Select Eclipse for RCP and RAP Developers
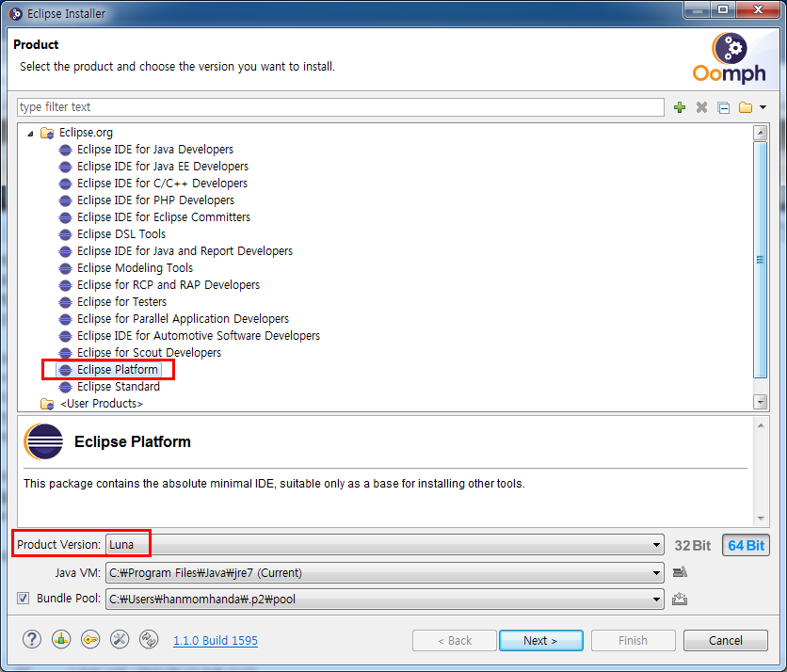 coord(169,285)
